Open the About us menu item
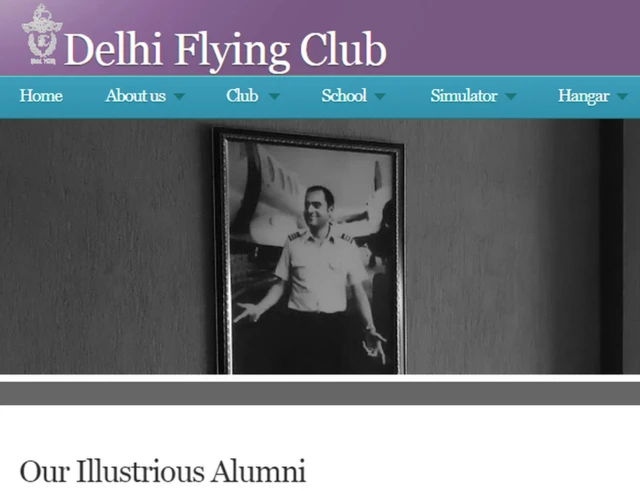Screen dimensions: 640x491 pos(136,96)
